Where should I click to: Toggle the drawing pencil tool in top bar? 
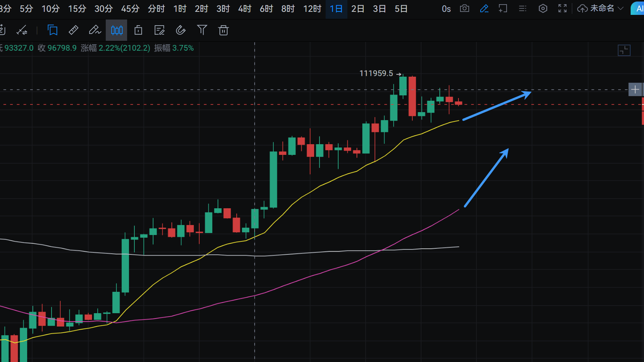pos(484,8)
